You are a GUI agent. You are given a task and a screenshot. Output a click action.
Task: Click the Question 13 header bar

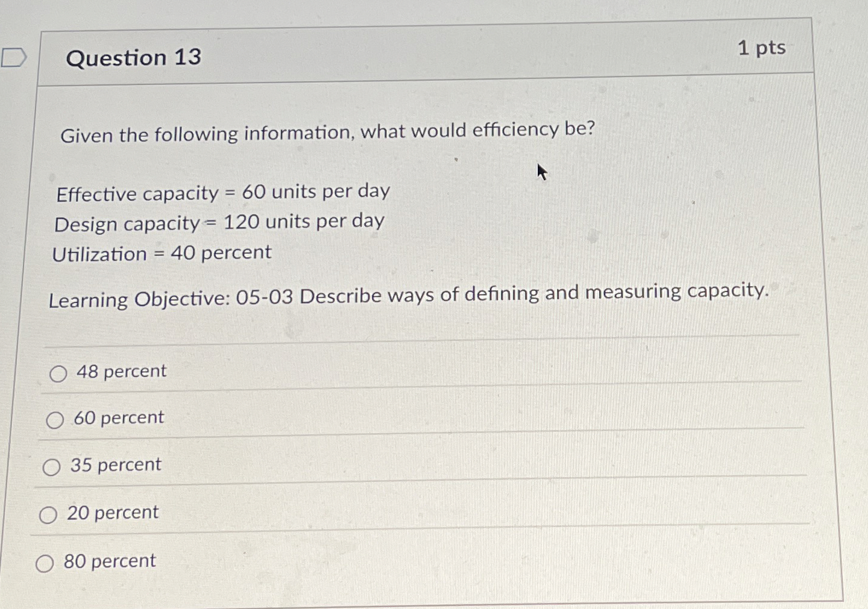[422, 56]
